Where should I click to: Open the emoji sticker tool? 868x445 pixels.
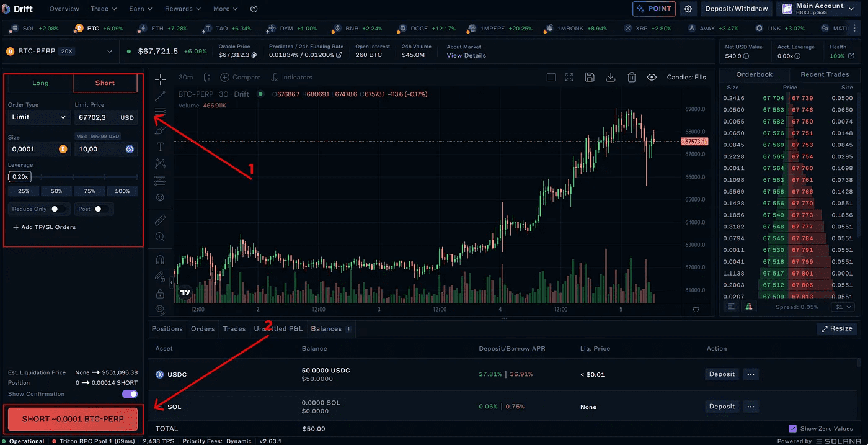(161, 197)
